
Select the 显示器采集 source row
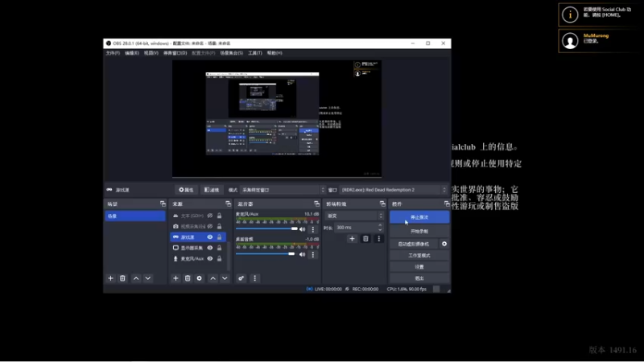tap(198, 248)
